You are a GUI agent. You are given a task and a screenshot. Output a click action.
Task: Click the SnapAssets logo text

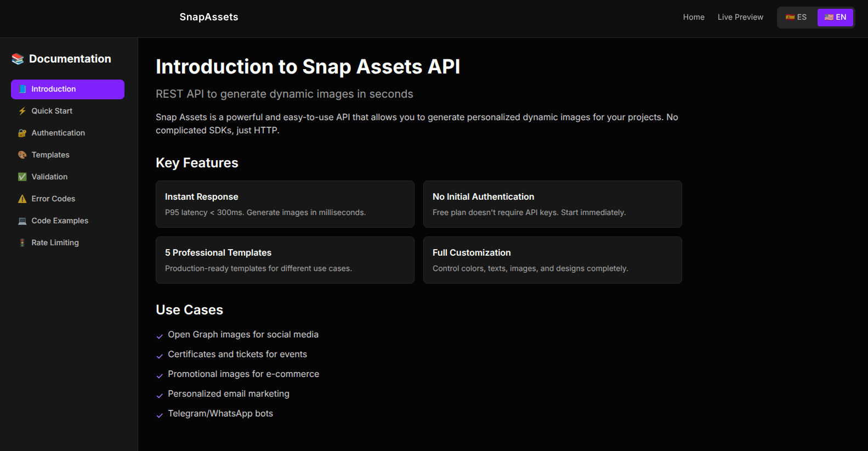pyautogui.click(x=208, y=17)
